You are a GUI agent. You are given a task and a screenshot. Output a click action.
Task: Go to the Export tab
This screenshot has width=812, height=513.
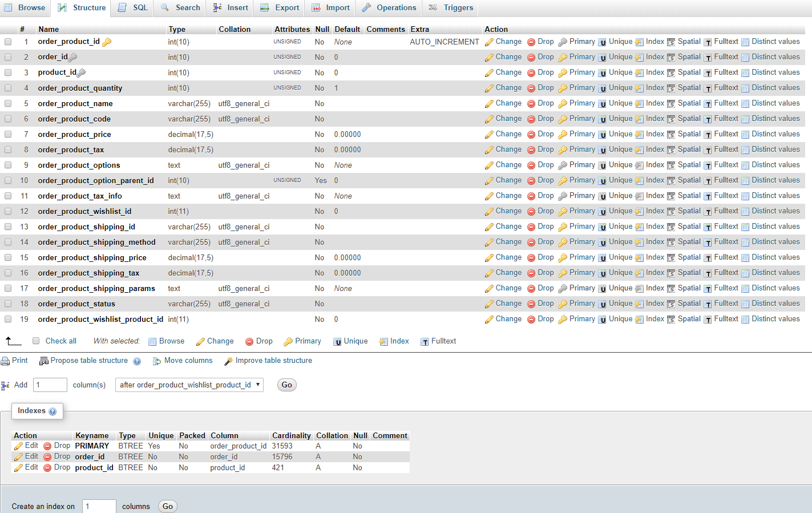(x=280, y=8)
